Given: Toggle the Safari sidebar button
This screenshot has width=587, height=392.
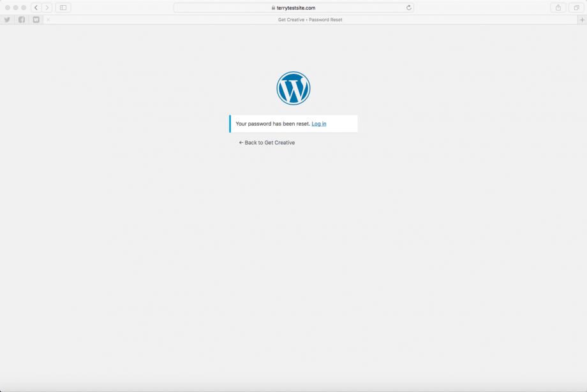Looking at the screenshot, I should [x=63, y=8].
